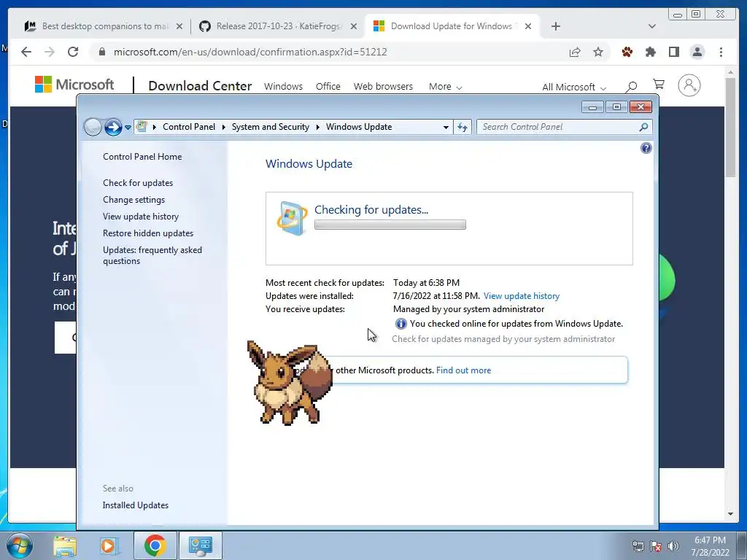
Task: Open Chrome three-dot menu
Action: pyautogui.click(x=721, y=52)
